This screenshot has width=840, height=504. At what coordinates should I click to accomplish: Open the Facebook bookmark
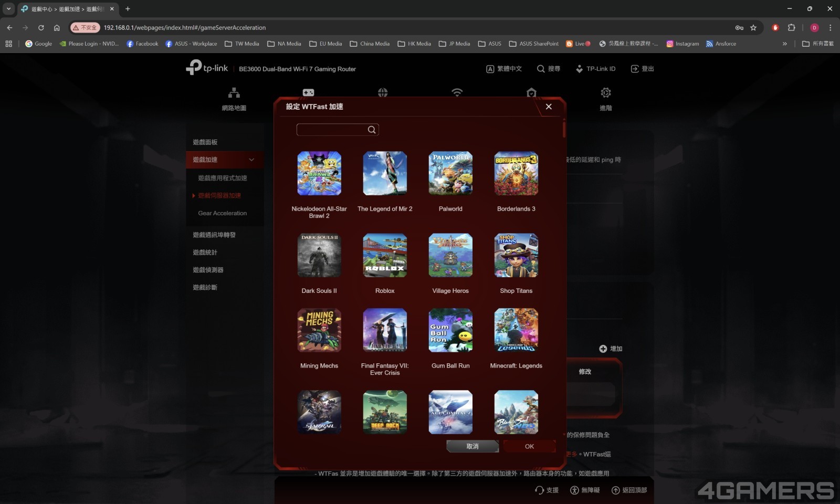coord(142,44)
